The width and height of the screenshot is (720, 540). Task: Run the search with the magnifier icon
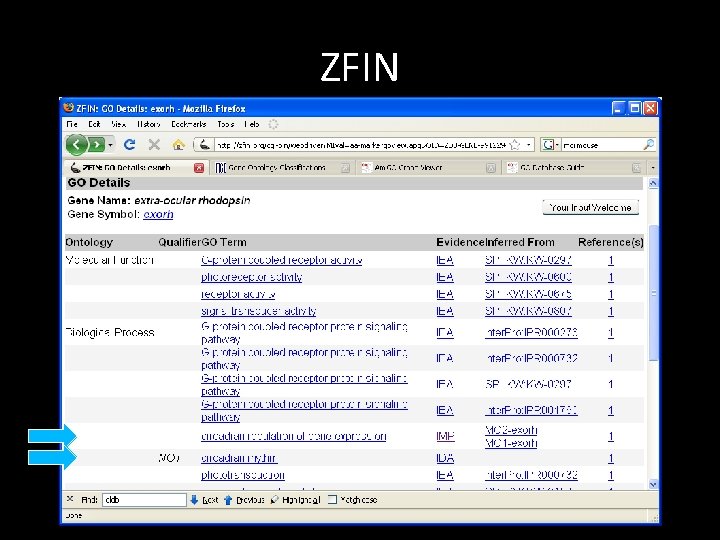click(648, 145)
